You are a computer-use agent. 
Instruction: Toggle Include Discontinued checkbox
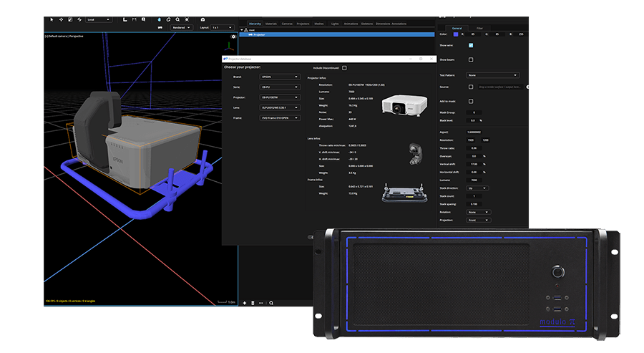[x=344, y=68]
